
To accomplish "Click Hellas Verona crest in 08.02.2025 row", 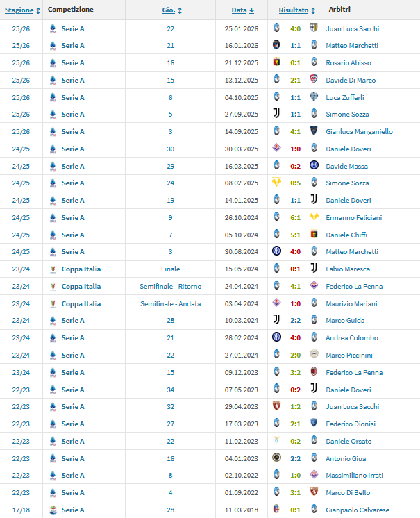I will pos(276,183).
